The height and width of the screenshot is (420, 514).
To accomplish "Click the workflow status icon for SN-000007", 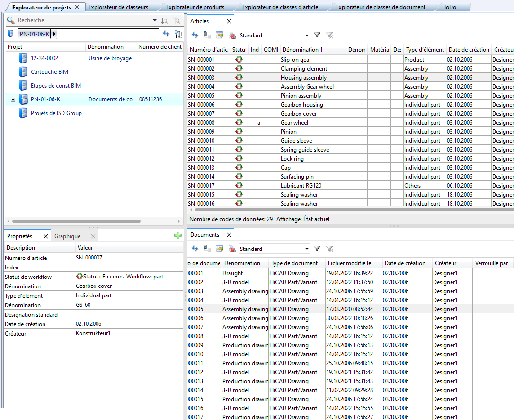I will 239,114.
